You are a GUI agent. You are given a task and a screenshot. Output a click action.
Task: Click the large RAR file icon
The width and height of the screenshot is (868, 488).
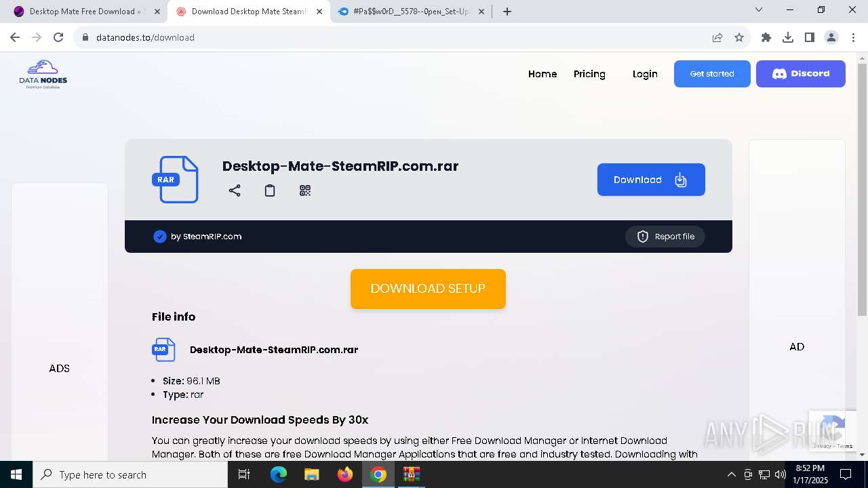coord(176,180)
